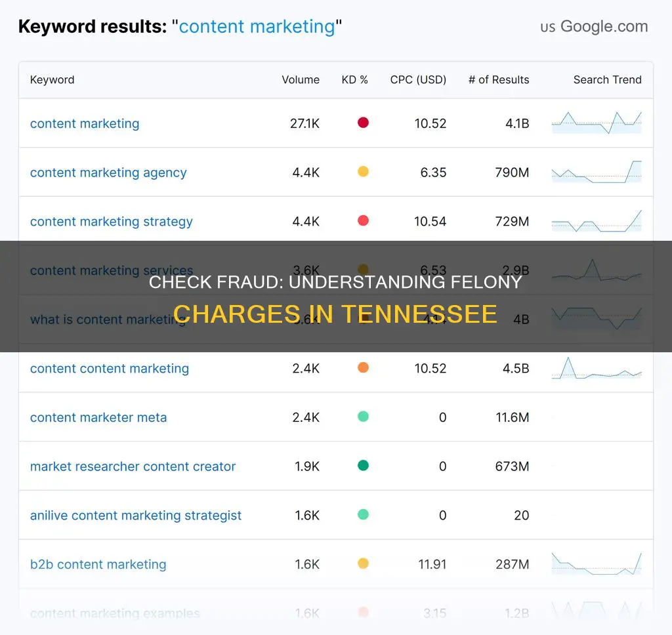Click yellow KD dot for content marketing agency
Viewport: 672px width, 635px height.
coord(363,172)
